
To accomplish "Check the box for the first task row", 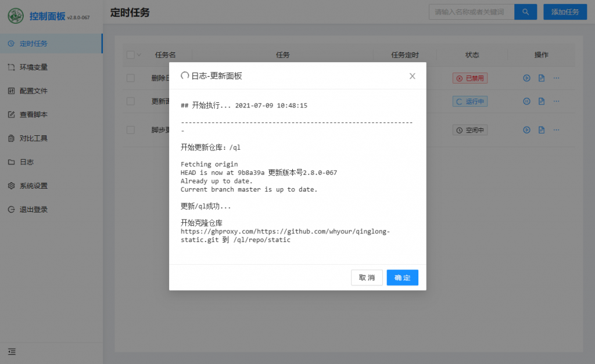I will [x=130, y=78].
